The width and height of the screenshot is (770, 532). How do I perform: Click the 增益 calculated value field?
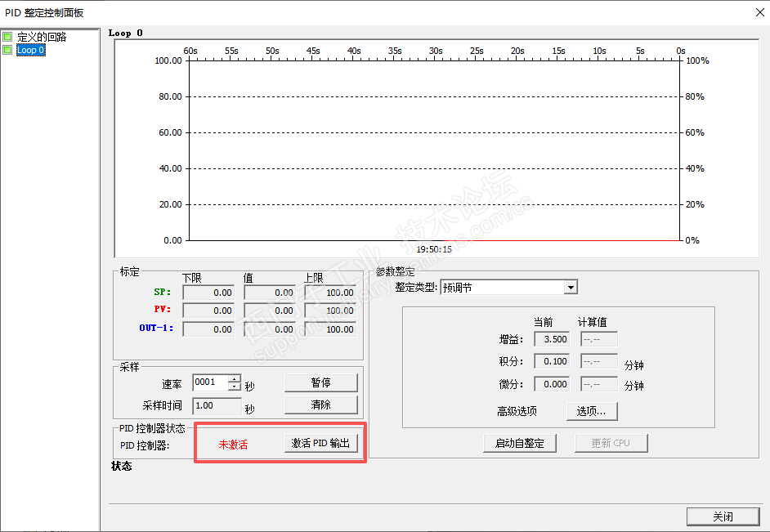point(599,339)
